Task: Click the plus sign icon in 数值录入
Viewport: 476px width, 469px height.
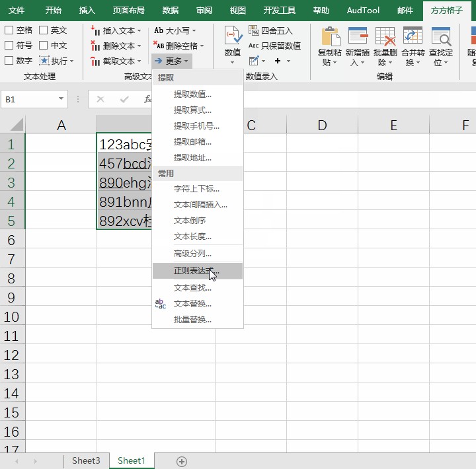Action: tap(278, 61)
